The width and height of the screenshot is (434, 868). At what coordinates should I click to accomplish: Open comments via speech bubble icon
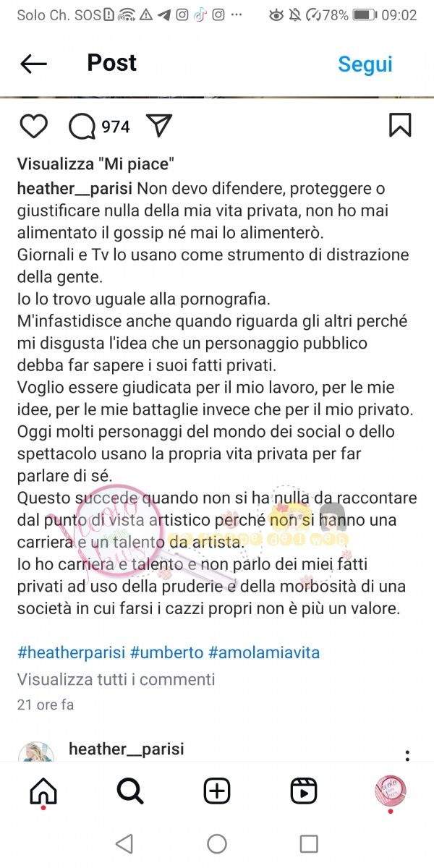[x=82, y=126]
